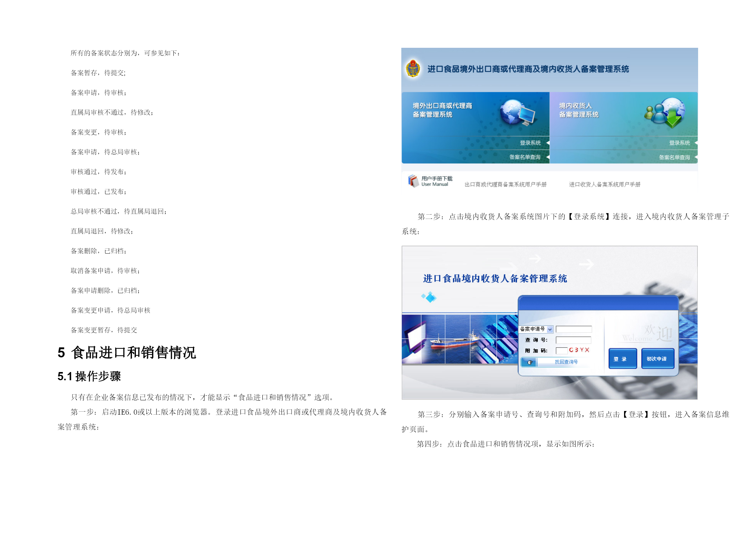Click 登录系统 under 境内收货人
This screenshot has height=534, width=756.
pyautogui.click(x=679, y=143)
